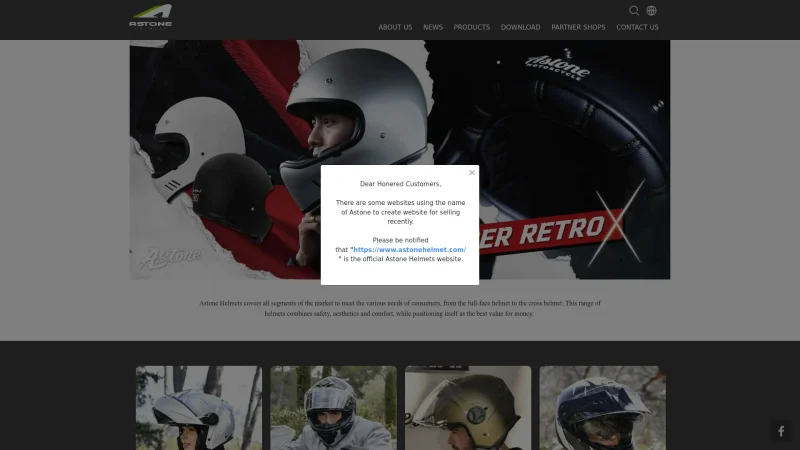
Task: Open the DOWNLOAD menu item
Action: click(x=520, y=28)
